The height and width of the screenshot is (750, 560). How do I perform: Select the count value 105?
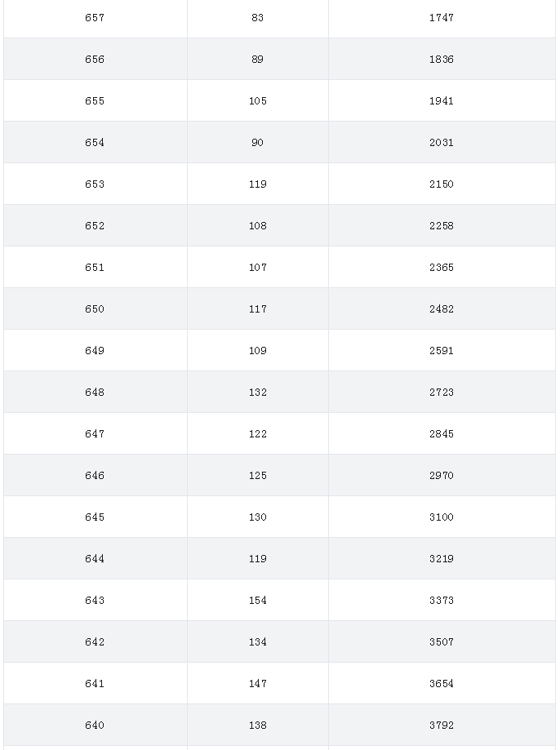coord(257,101)
